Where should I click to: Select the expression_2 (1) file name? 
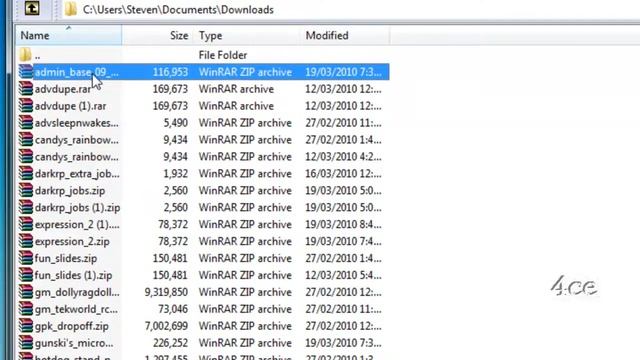pyautogui.click(x=77, y=224)
